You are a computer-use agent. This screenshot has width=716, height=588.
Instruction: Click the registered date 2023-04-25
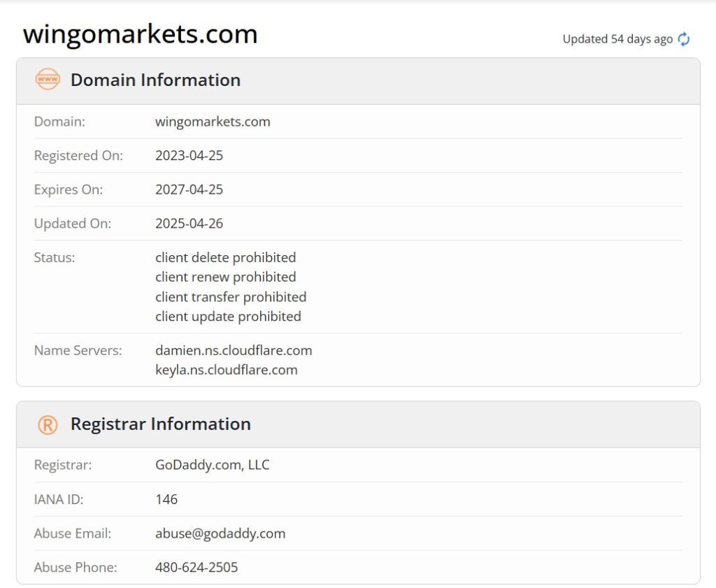(x=189, y=156)
